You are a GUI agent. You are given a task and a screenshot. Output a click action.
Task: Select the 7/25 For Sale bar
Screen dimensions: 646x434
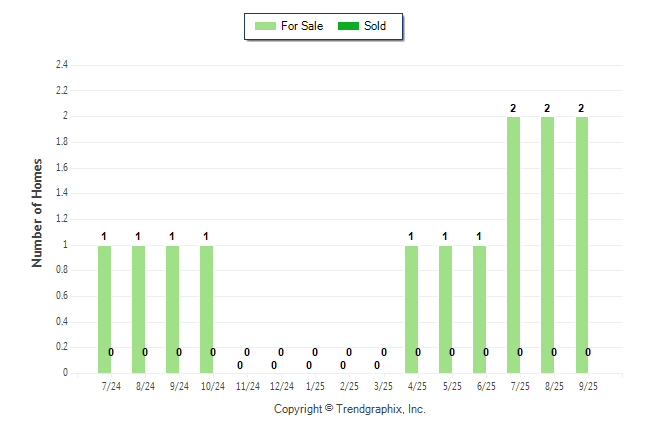(513, 245)
